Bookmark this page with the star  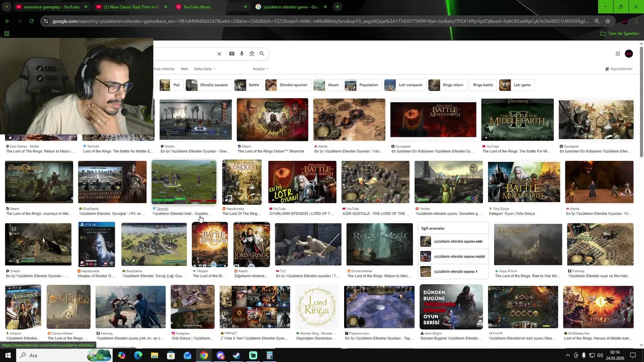pyautogui.click(x=608, y=21)
